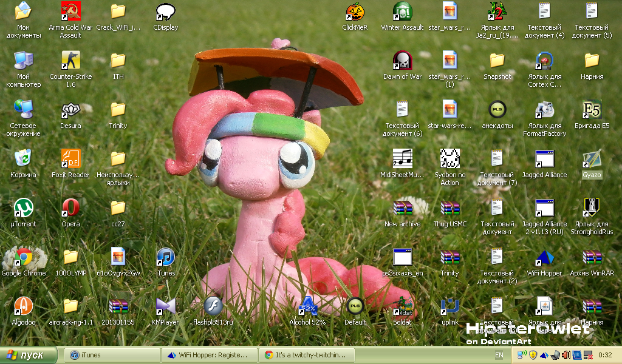Click the ClickMeR pumpkin icon
The height and width of the screenshot is (364, 622).
[x=355, y=11]
